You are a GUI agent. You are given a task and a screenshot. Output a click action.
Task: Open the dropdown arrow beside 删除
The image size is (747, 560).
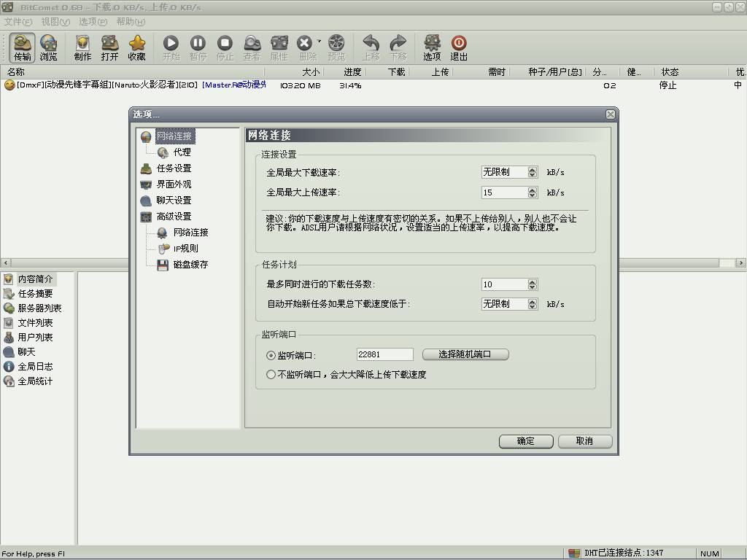tap(319, 41)
